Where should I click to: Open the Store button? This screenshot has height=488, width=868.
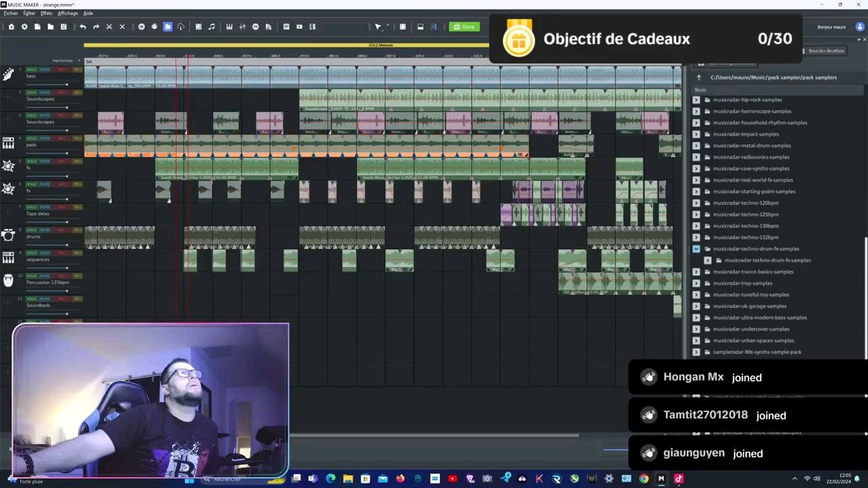465,26
